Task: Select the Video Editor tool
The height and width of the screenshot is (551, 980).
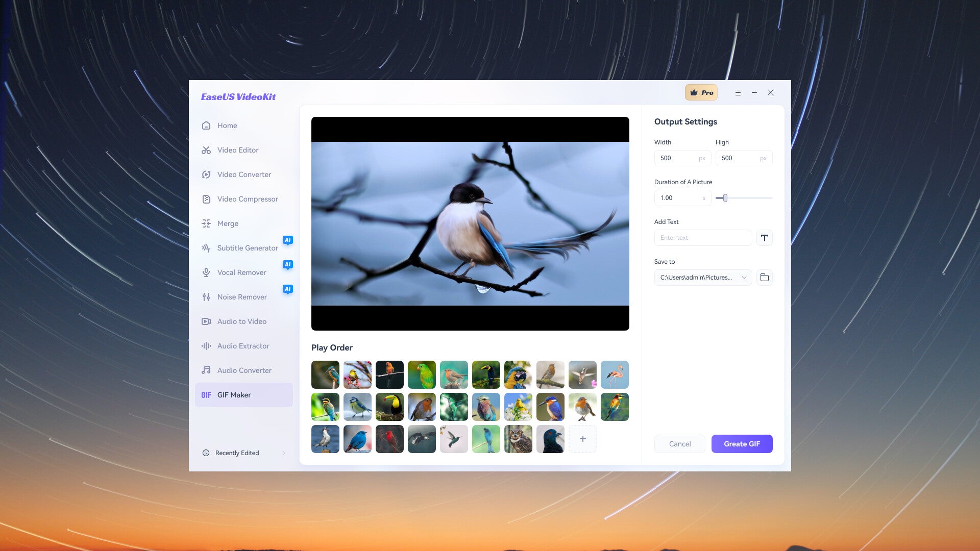Action: (237, 150)
